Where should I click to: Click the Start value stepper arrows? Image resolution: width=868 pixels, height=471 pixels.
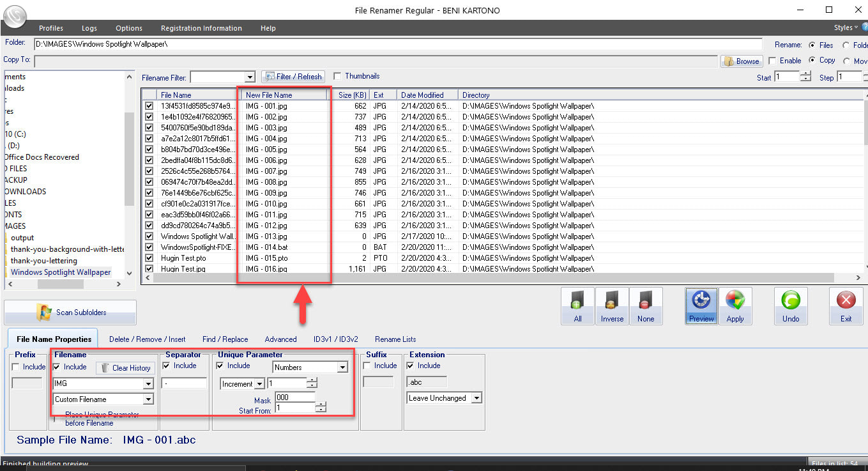[805, 77]
